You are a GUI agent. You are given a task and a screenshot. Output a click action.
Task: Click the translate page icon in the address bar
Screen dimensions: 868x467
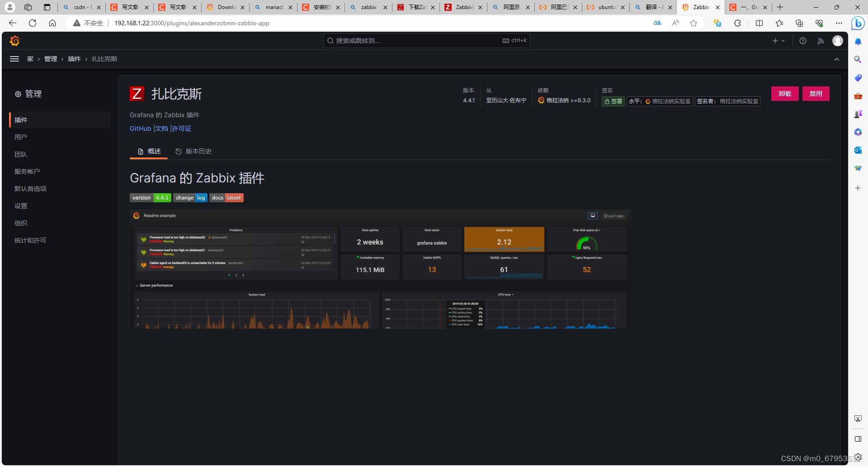[657, 23]
